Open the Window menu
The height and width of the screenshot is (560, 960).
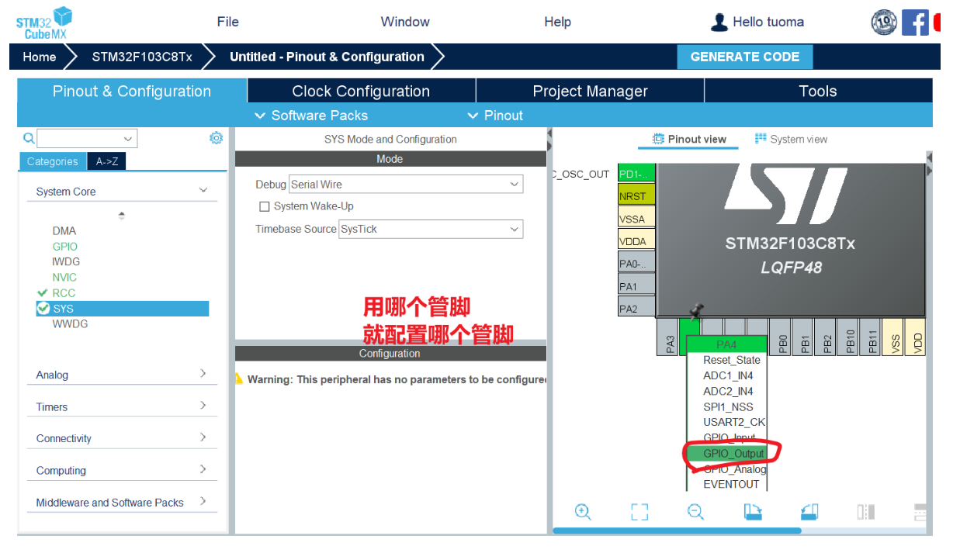point(405,22)
